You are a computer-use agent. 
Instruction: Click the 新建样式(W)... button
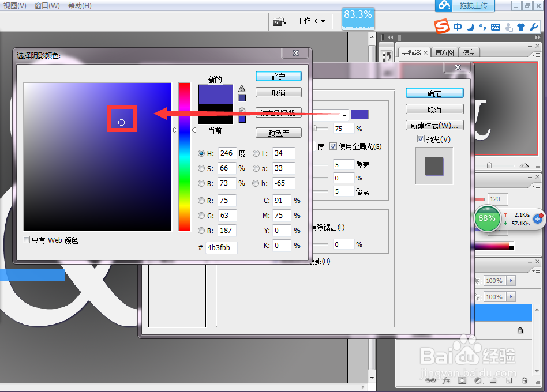point(434,126)
